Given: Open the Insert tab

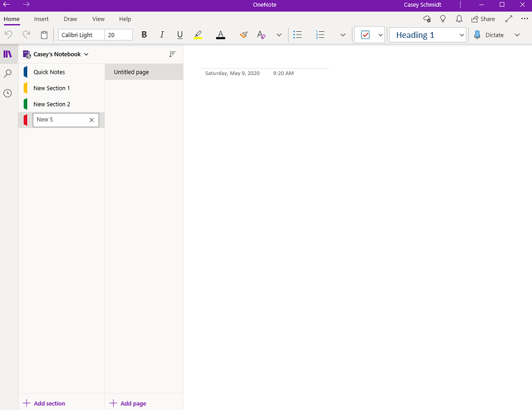Looking at the screenshot, I should point(41,19).
